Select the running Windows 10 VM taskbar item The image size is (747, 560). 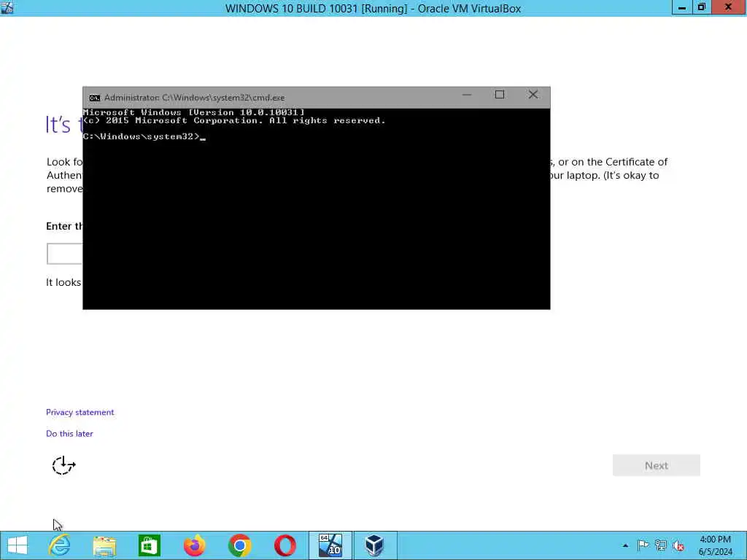point(330,545)
